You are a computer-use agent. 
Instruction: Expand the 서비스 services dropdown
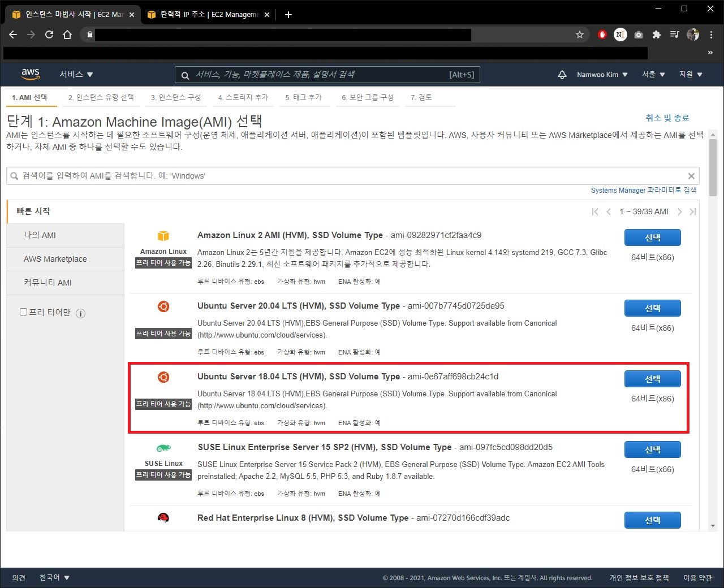click(76, 74)
